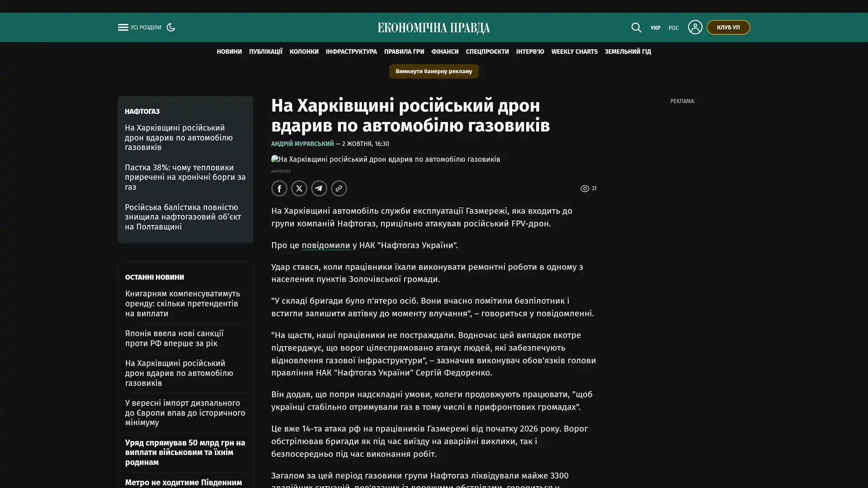Open У вересні імпорт дизпального news
Viewport: 868px width, 488px height.
(185, 413)
